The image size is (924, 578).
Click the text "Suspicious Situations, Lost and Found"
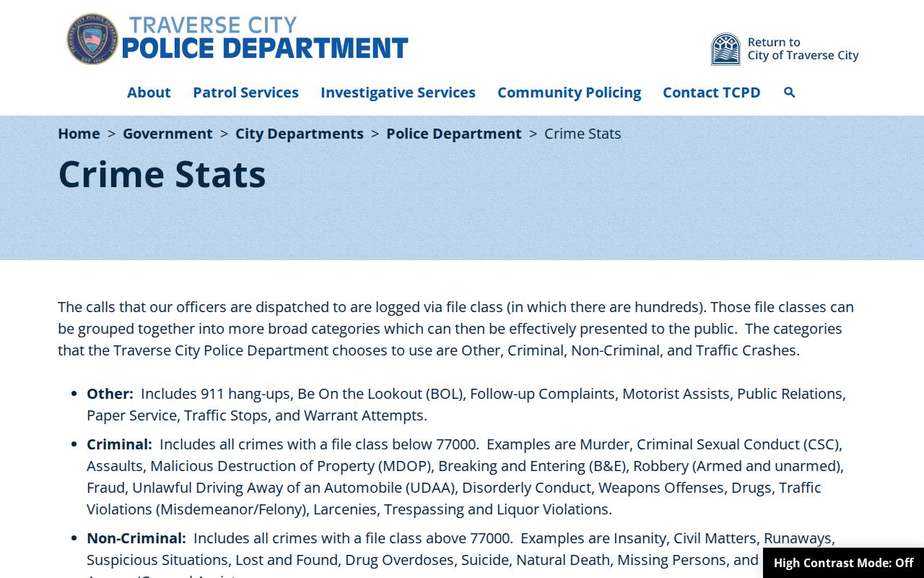(212, 560)
